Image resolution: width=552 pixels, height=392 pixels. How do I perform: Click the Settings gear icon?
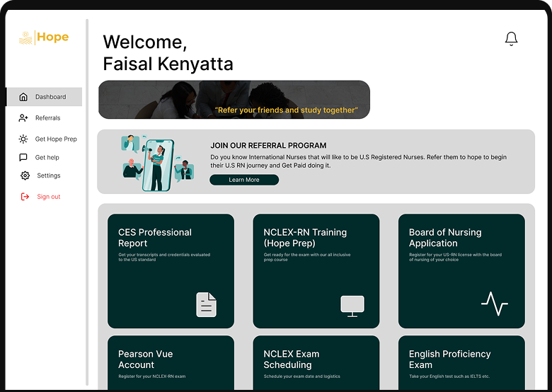25,175
